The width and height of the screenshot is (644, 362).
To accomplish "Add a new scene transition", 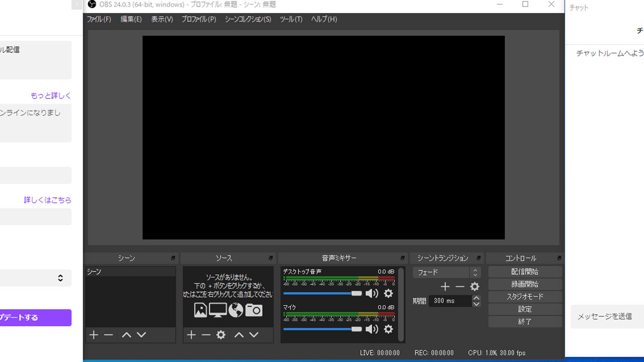I will pyautogui.click(x=445, y=287).
